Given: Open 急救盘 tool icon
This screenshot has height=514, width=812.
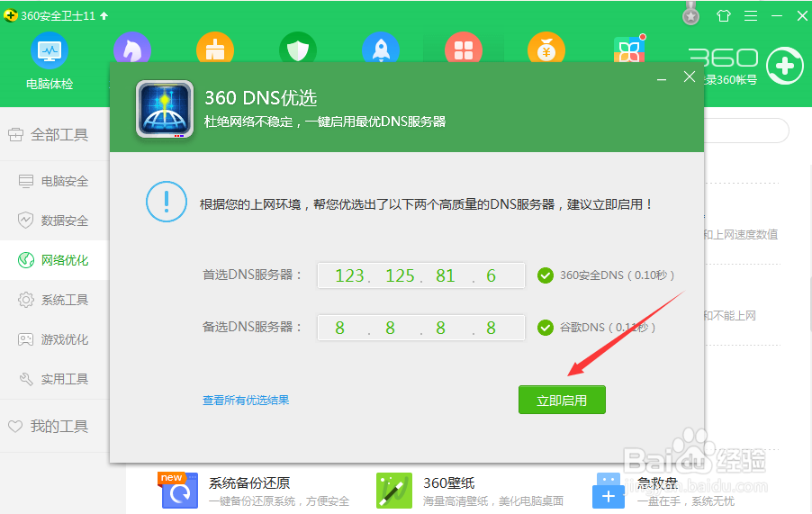Looking at the screenshot, I should click(609, 491).
